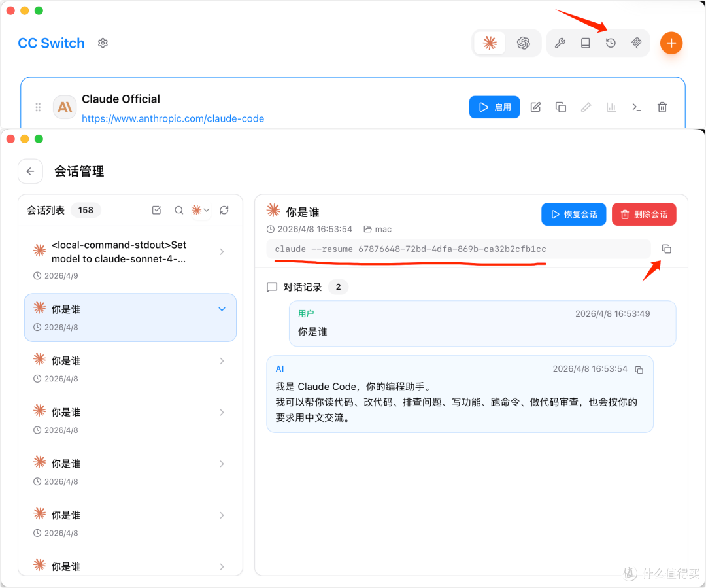706x588 pixels.
Task: Click the 2026/4/9 date in session list
Action: [61, 276]
